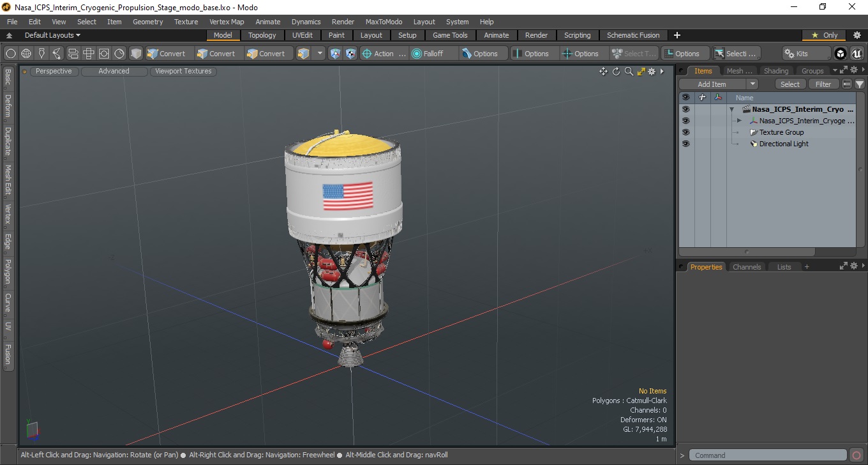Open the Selection toolbar button
The width and height of the screenshot is (868, 465).
pos(736,54)
